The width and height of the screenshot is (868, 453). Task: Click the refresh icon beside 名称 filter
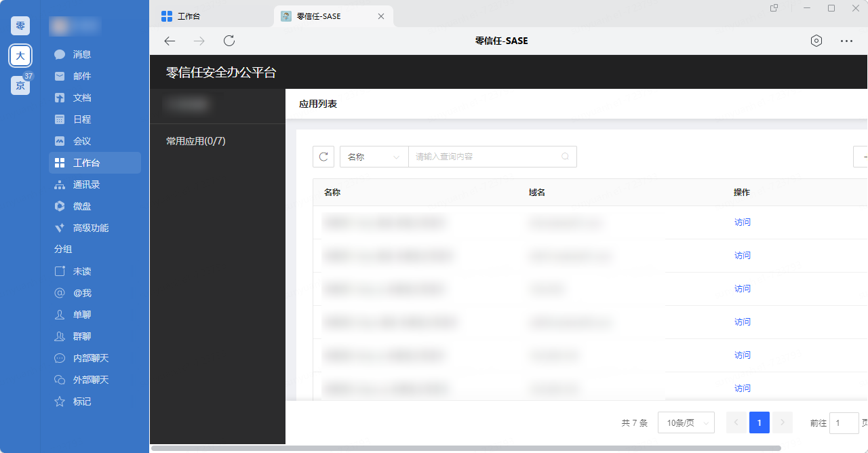(x=323, y=157)
